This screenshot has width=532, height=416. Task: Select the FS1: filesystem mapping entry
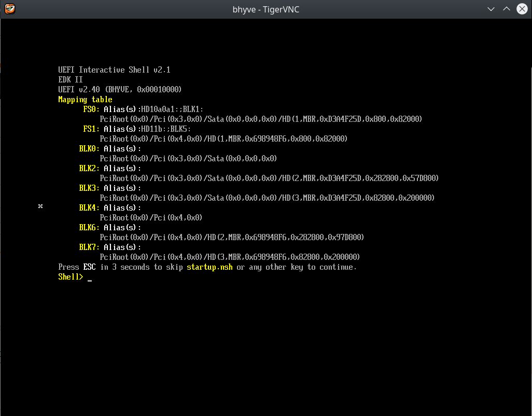(x=89, y=129)
